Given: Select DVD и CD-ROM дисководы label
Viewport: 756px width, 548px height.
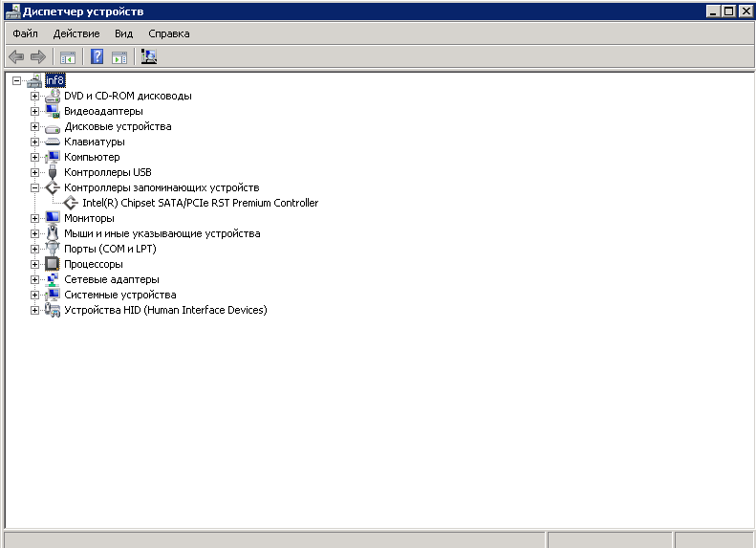Looking at the screenshot, I should [128, 96].
